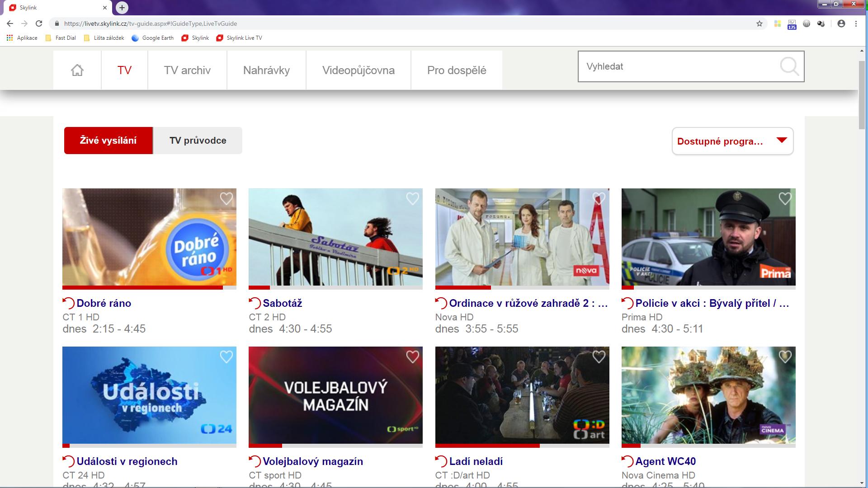This screenshot has height=488, width=868.
Task: Switch to TV průvodce tab
Action: (x=198, y=141)
